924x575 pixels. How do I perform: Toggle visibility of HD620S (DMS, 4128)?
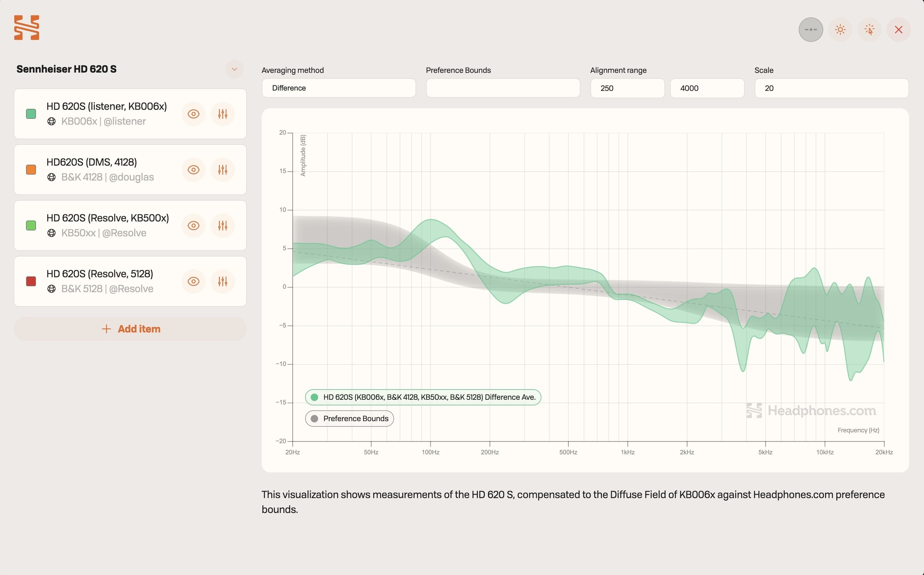pyautogui.click(x=193, y=170)
